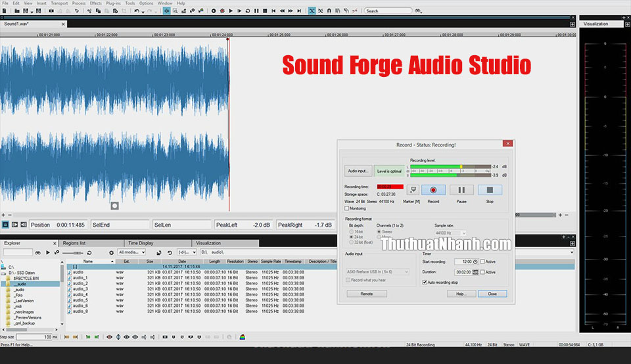
Task: Switch to the Regions list tab
Action: pyautogui.click(x=91, y=243)
